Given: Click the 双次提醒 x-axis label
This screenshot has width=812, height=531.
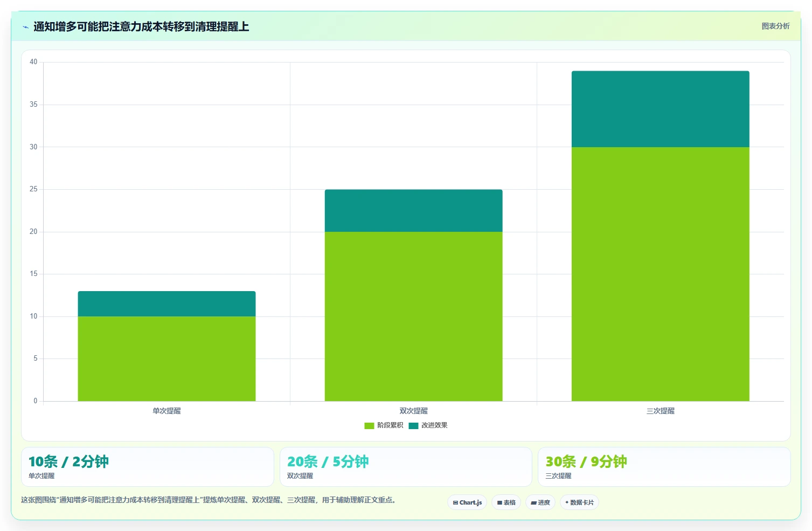Looking at the screenshot, I should point(413,411).
